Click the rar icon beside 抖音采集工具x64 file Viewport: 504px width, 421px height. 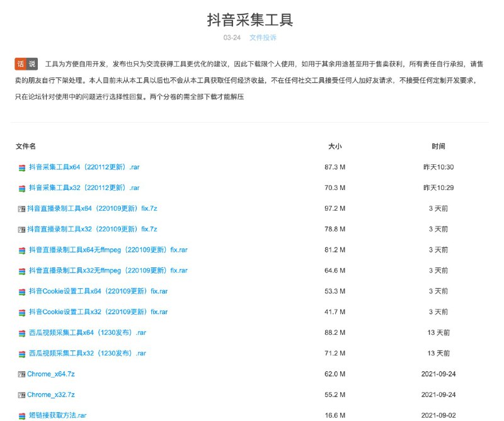point(22,167)
